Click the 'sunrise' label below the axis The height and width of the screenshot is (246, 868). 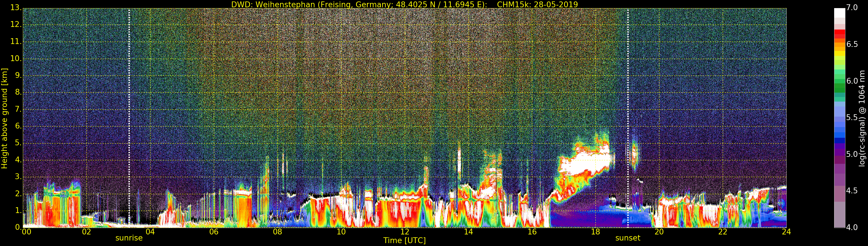129,238
